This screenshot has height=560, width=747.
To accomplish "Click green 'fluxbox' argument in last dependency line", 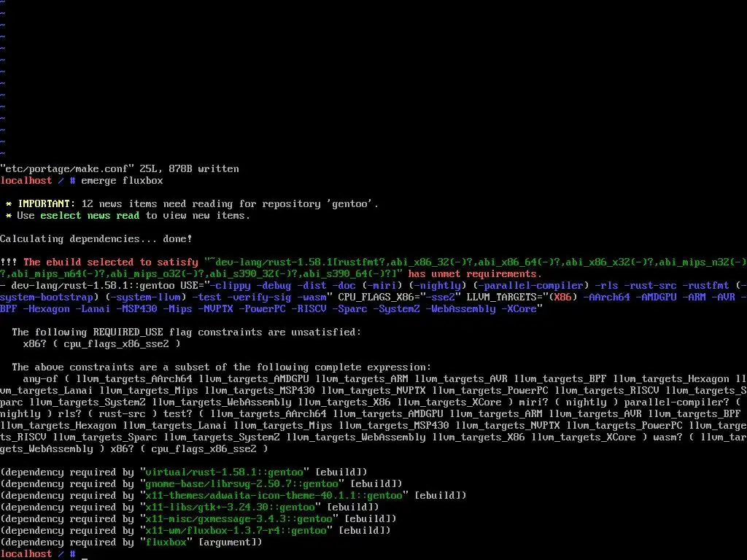I will point(166,542).
